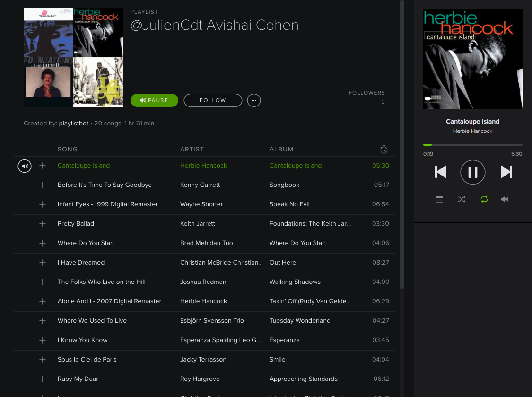Open Herbie Hancock artist link in Cantaloupe Island row
The image size is (532, 397).
(203, 166)
